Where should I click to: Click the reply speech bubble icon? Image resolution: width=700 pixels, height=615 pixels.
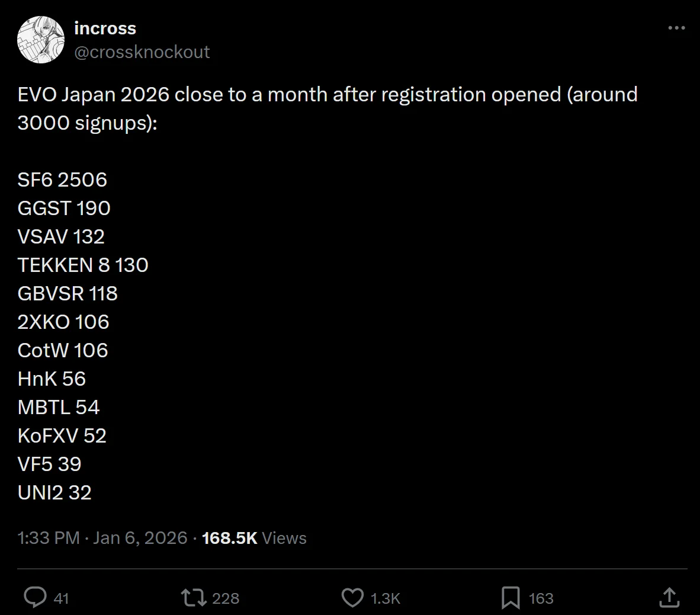pos(35,597)
